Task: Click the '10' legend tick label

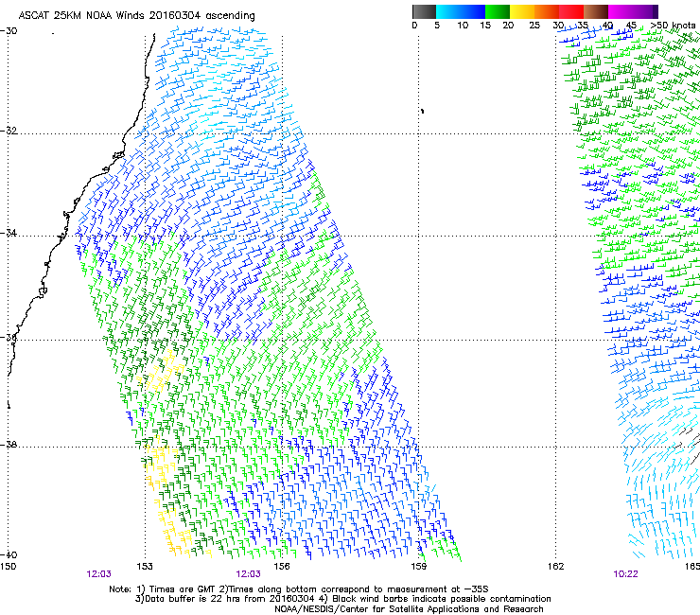Action: [x=463, y=26]
